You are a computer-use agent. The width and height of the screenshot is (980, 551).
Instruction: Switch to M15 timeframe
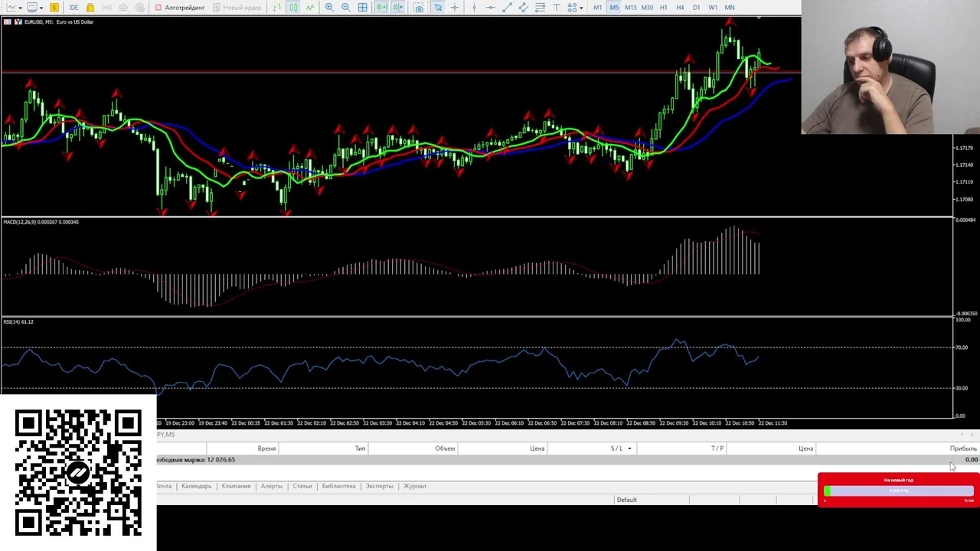point(631,7)
